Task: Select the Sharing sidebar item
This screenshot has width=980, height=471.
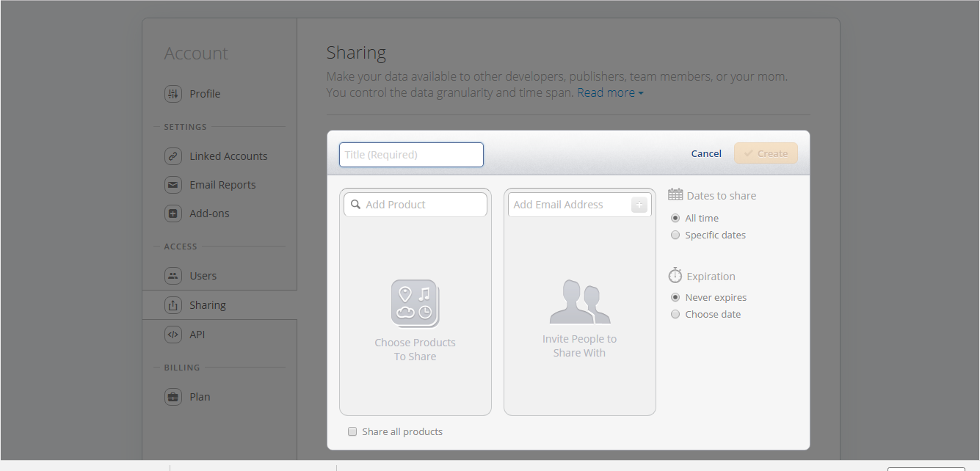Action: click(219, 305)
